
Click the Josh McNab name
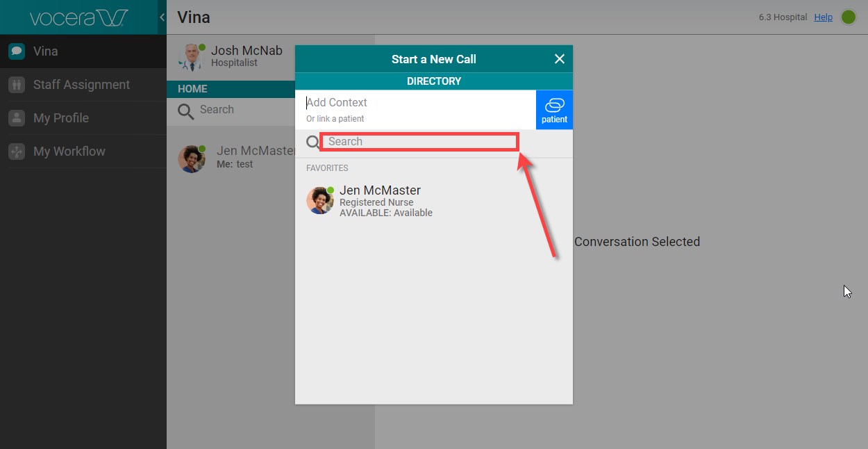click(x=247, y=51)
